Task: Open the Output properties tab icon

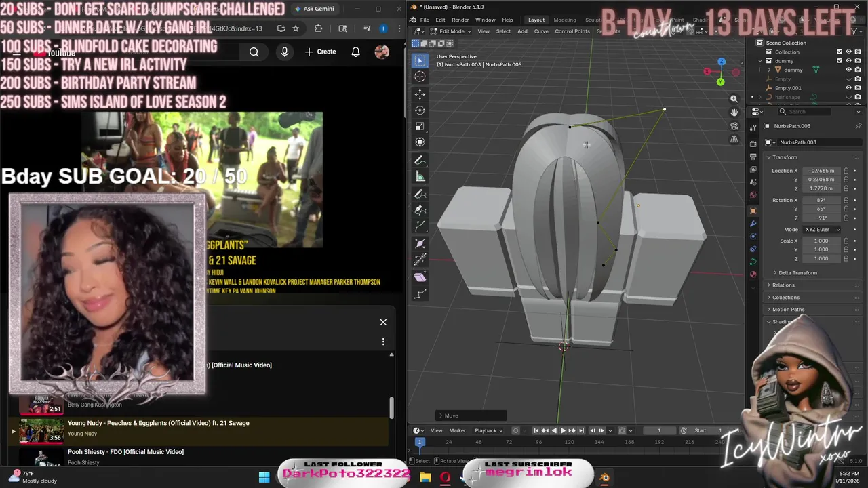Action: pos(753,157)
